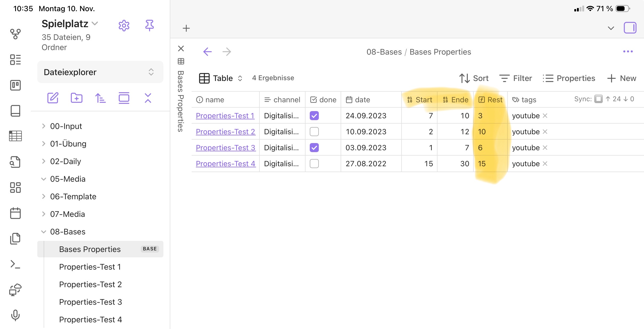Open graph view from left ribbon
The height and width of the screenshot is (329, 644).
pos(15,34)
